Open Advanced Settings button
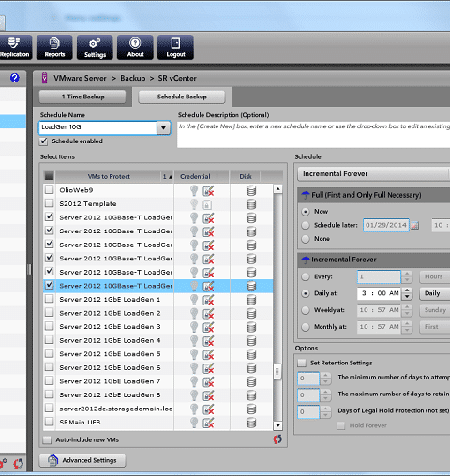The width and height of the screenshot is (450, 476). pos(82,460)
